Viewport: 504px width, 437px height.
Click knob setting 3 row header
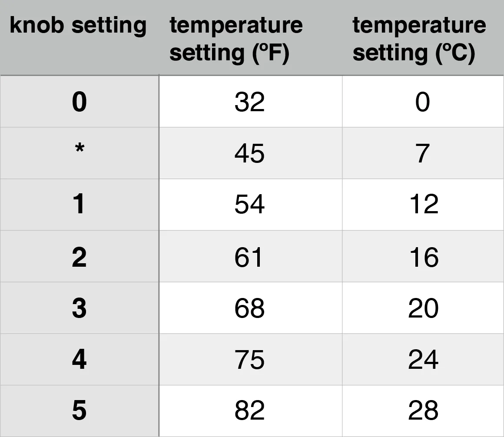[79, 308]
